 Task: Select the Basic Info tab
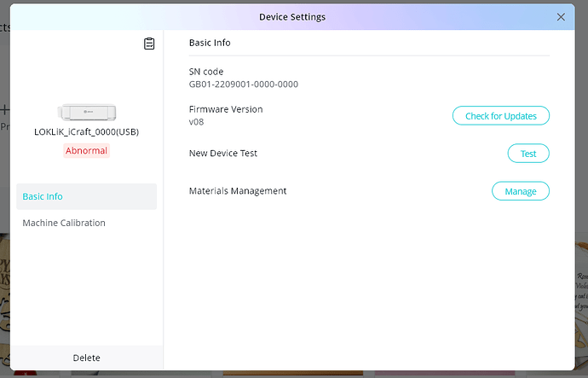86,196
